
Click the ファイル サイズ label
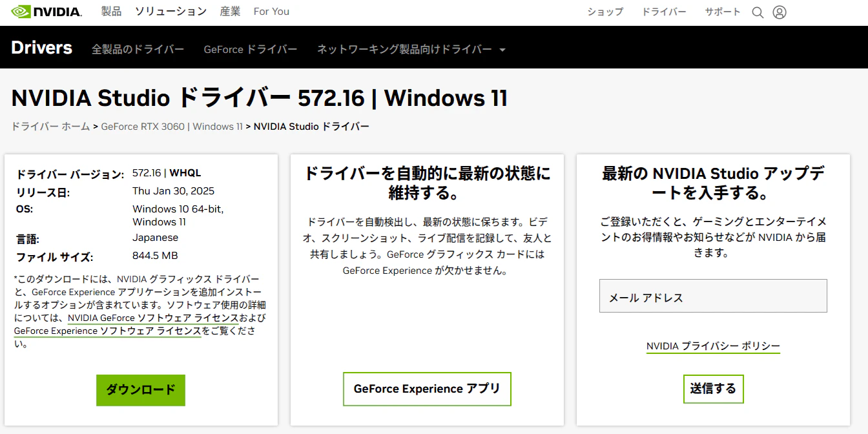pyautogui.click(x=54, y=257)
